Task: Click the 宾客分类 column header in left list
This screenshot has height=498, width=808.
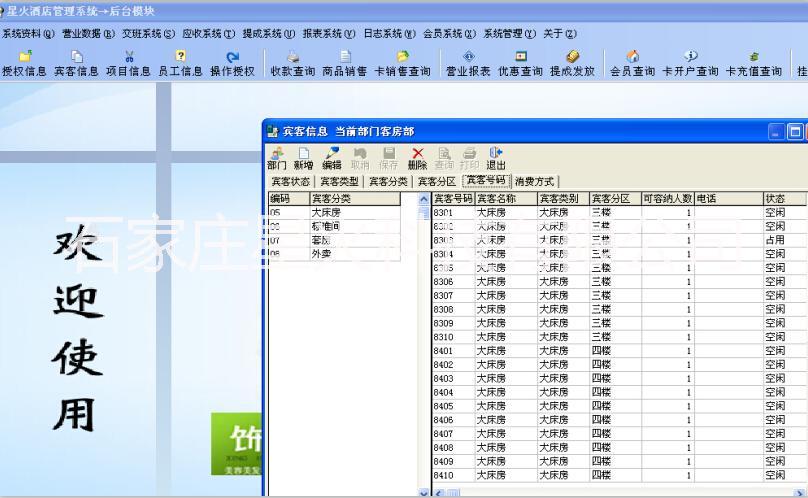Action: click(x=355, y=198)
